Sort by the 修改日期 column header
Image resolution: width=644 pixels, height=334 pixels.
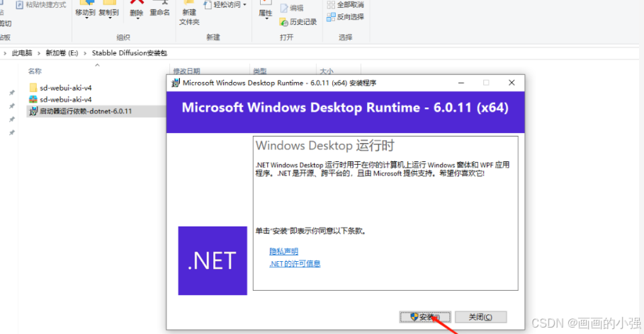coord(186,71)
